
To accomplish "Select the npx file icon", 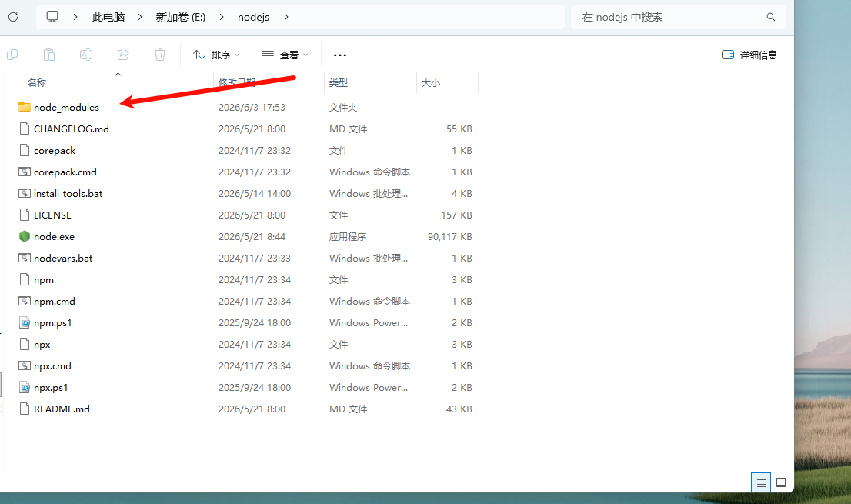I will [25, 345].
